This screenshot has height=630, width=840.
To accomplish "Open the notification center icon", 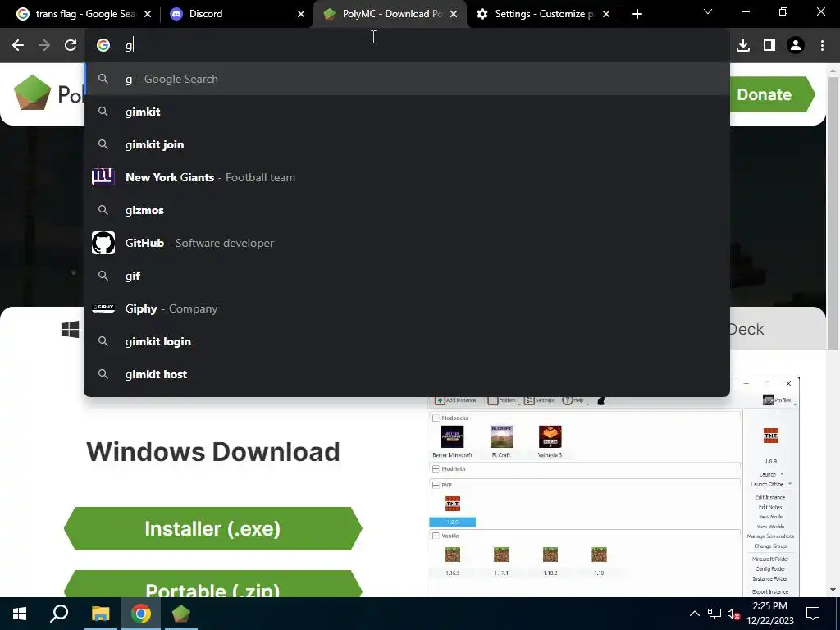I will coord(813,614).
